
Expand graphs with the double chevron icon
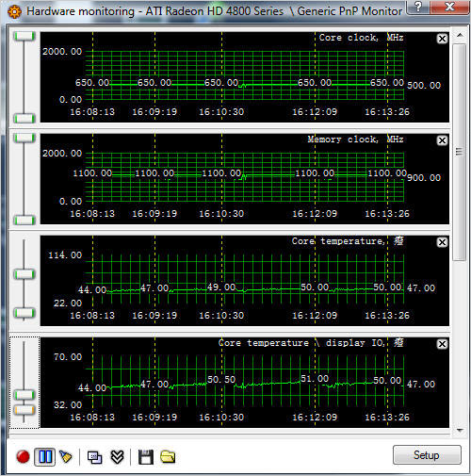tap(117, 457)
